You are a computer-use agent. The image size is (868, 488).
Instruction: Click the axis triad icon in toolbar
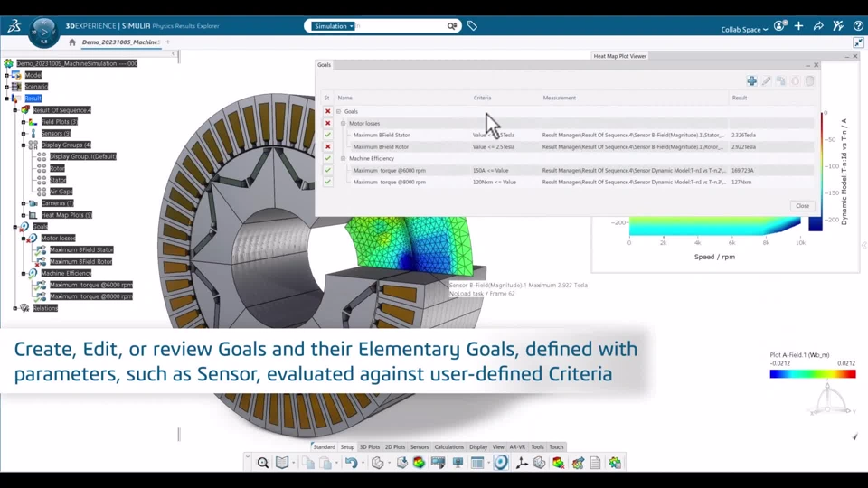click(x=522, y=463)
